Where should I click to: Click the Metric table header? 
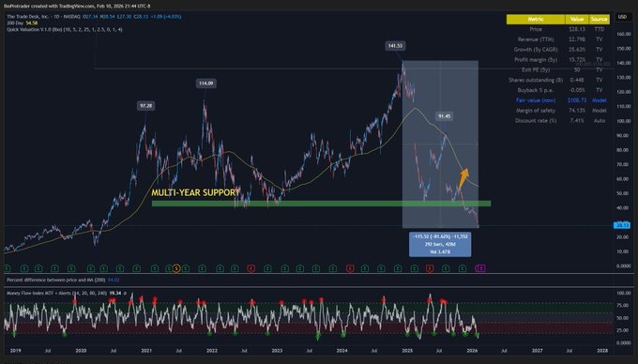click(536, 19)
